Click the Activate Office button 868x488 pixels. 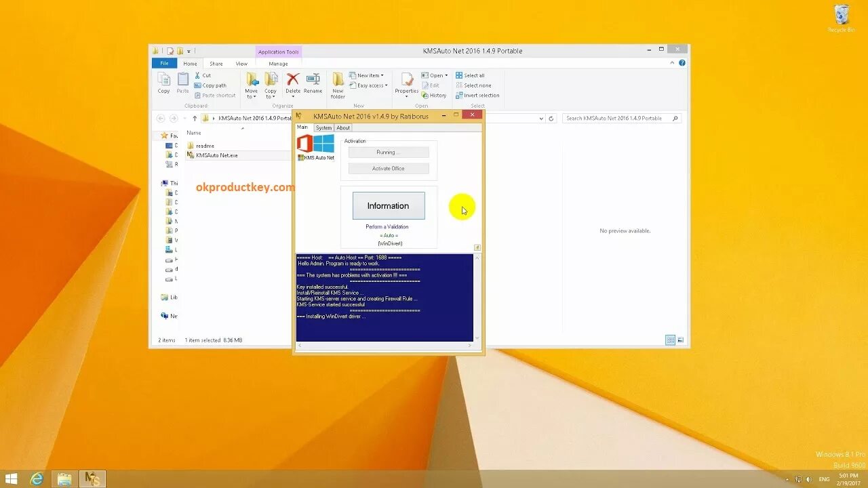(389, 168)
